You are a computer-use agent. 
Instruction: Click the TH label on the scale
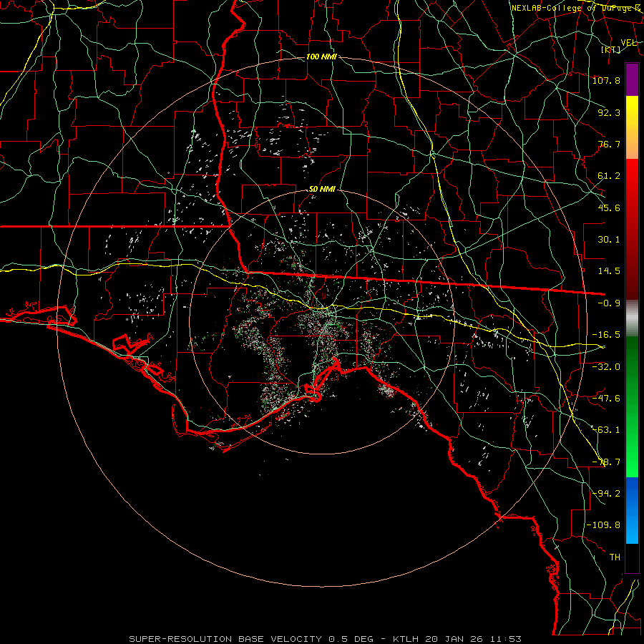(x=615, y=557)
